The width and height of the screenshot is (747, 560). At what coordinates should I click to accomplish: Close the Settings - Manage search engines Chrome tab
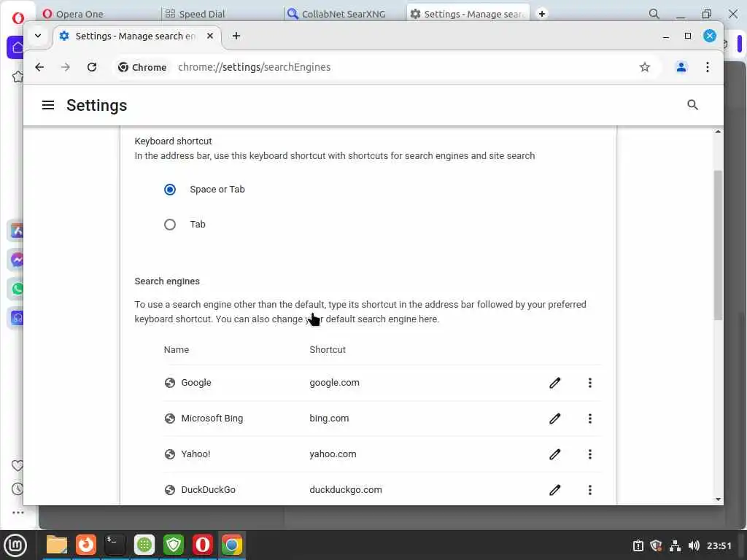[209, 36]
